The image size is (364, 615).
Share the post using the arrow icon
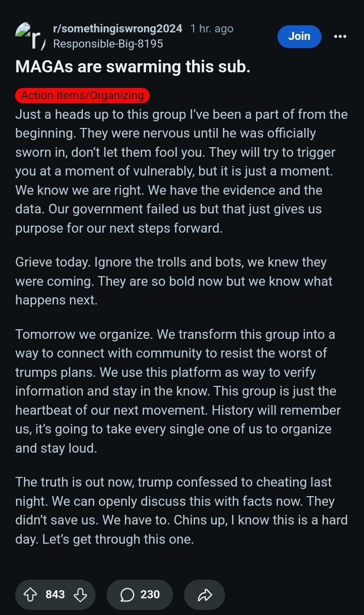pos(204,595)
